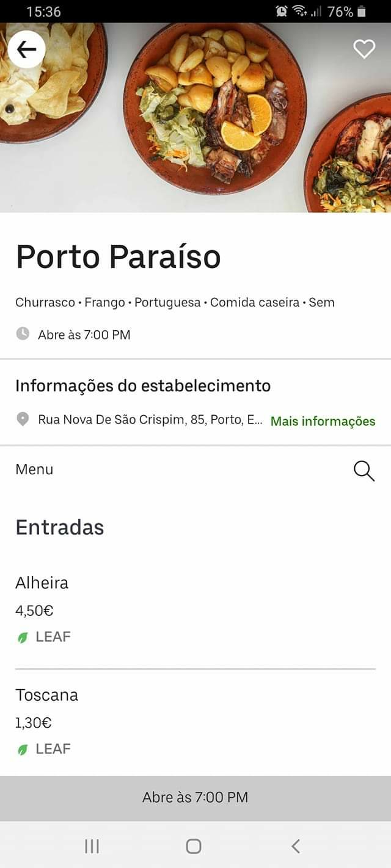Open Android recent apps button
Image resolution: width=391 pixels, height=868 pixels.
[92, 845]
